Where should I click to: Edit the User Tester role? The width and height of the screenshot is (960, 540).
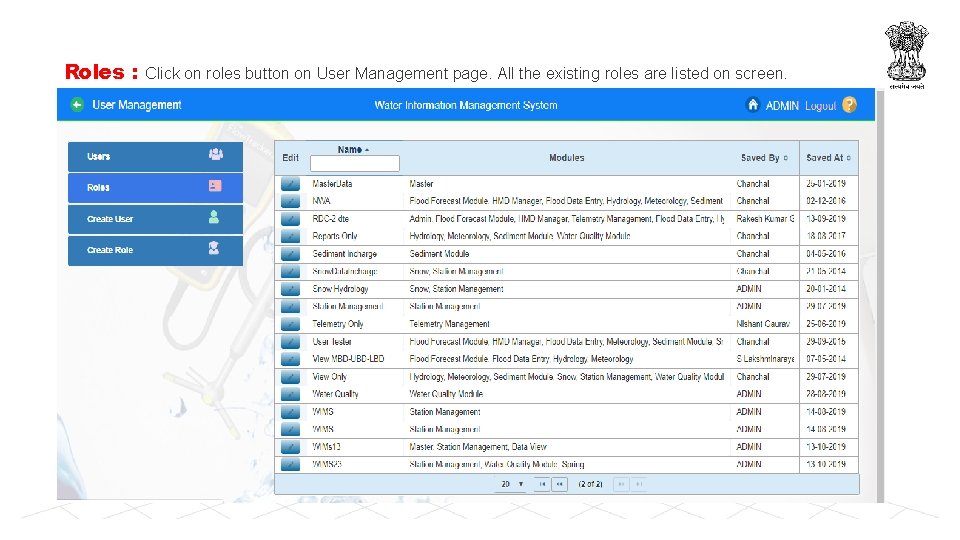[x=290, y=342]
